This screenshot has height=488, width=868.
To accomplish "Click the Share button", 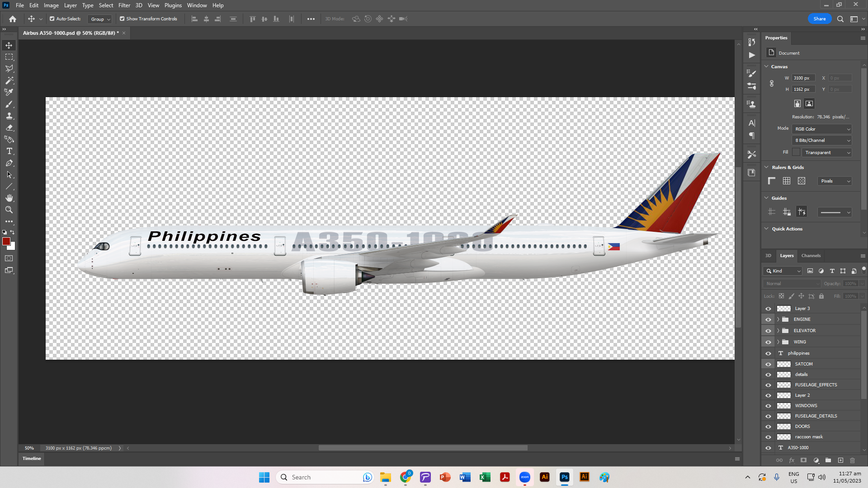I will (x=819, y=19).
